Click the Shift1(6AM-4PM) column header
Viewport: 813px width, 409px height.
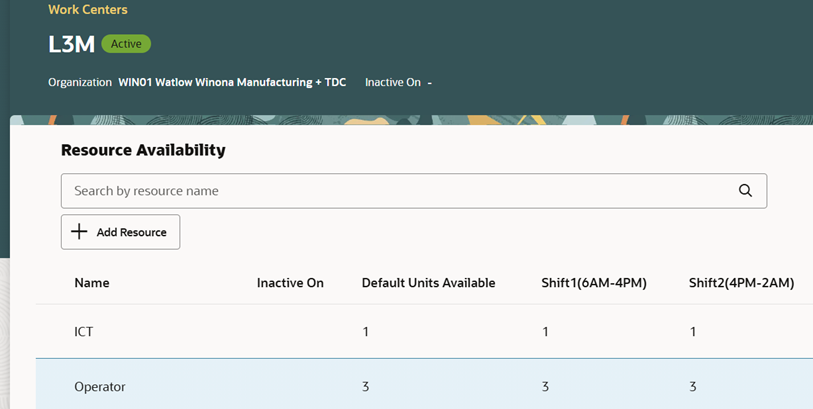tap(594, 283)
